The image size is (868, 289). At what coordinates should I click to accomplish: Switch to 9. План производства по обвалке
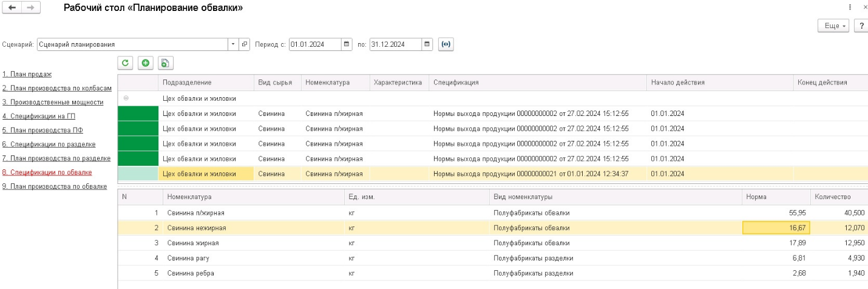[55, 186]
